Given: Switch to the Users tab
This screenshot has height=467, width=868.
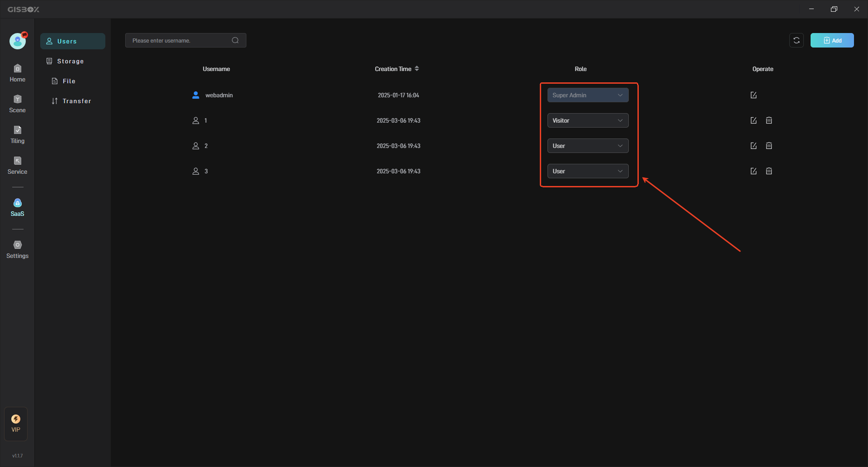Looking at the screenshot, I should coord(73,41).
